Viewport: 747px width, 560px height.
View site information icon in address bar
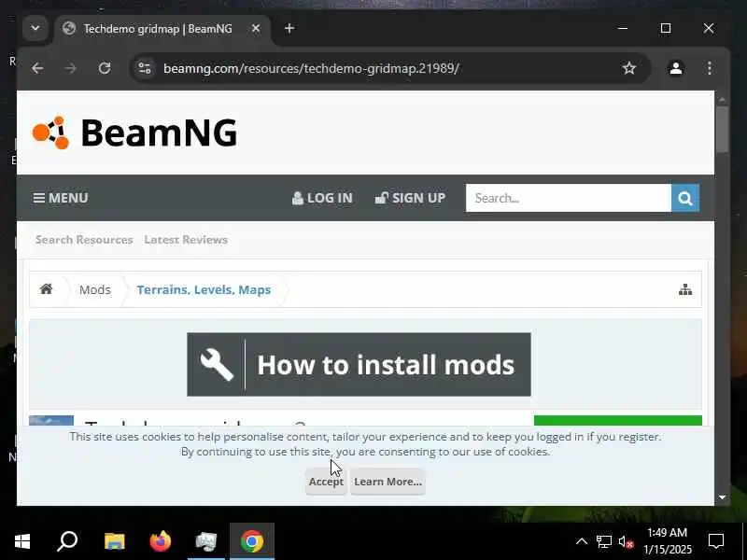coord(145,68)
